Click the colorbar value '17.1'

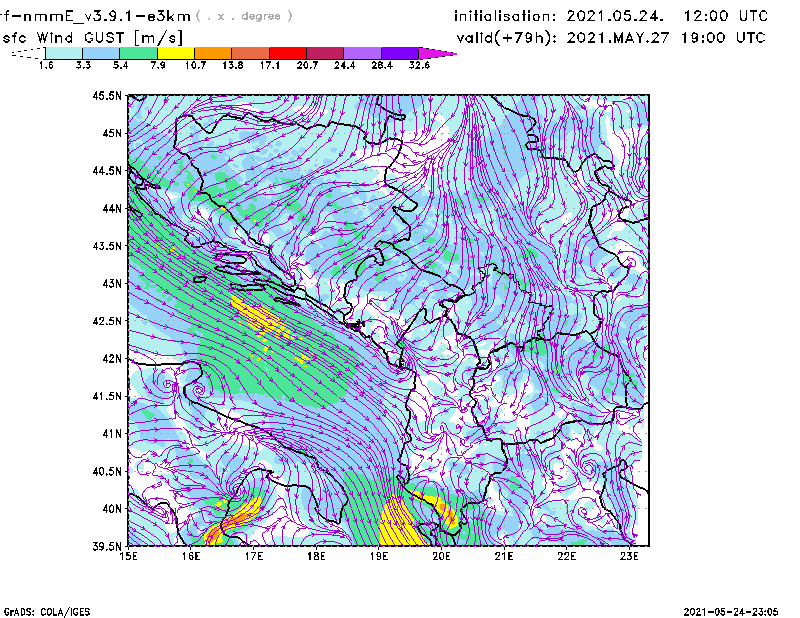(270, 65)
